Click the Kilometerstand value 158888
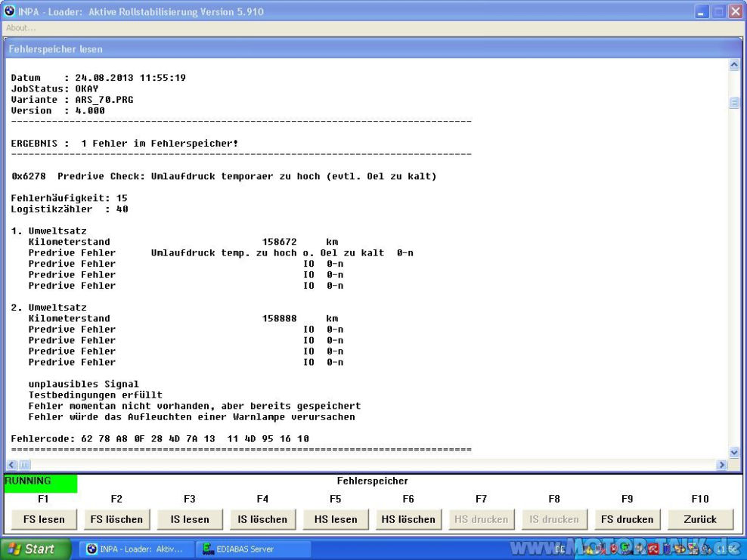 point(279,319)
